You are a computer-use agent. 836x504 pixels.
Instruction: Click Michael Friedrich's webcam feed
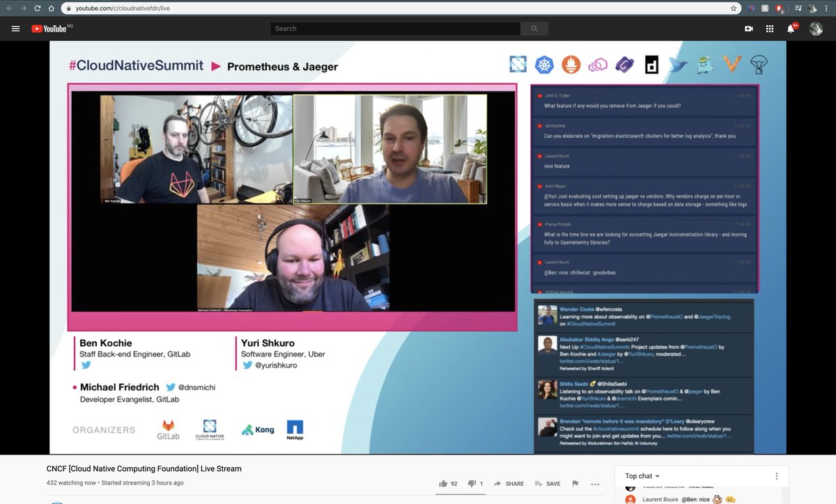point(293,258)
